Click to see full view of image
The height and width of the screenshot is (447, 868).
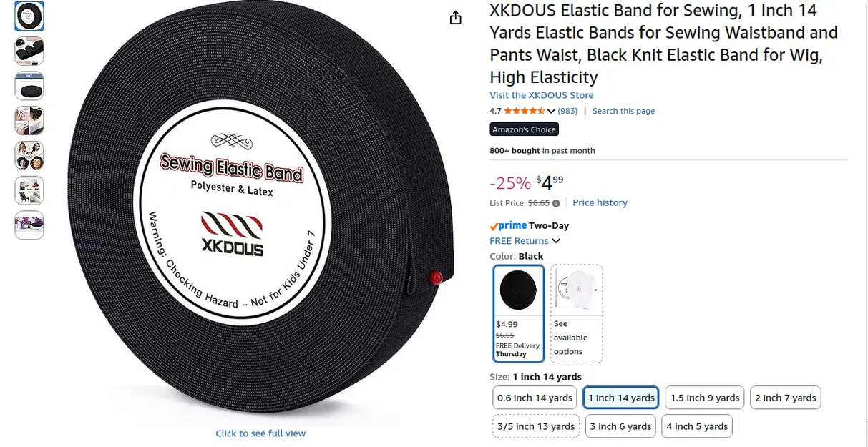[260, 433]
